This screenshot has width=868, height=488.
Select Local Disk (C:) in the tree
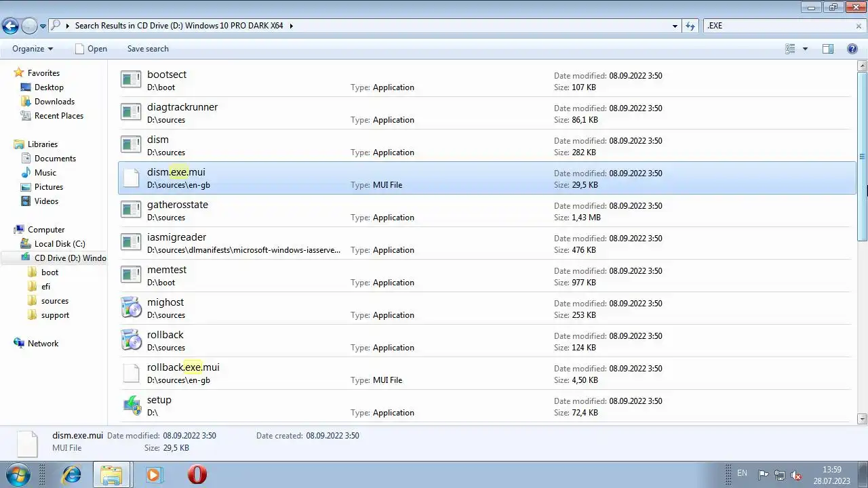tap(60, 244)
